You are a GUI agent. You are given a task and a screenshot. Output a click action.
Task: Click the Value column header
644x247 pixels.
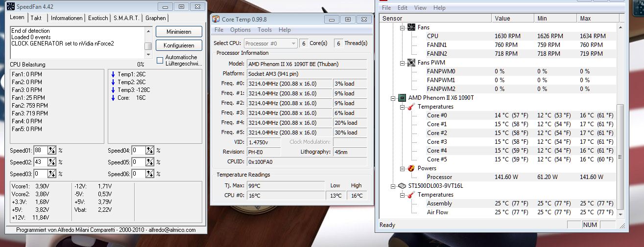[x=513, y=18]
